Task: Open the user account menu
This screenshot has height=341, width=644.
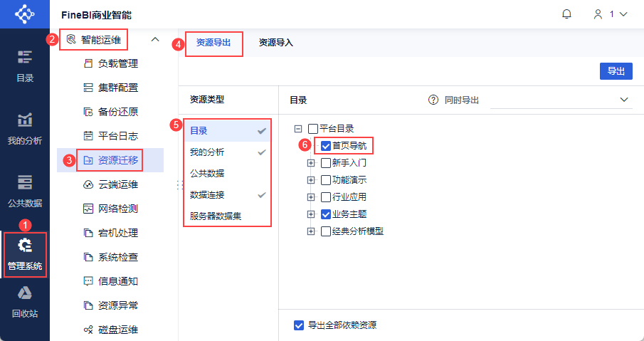Action: point(611,14)
